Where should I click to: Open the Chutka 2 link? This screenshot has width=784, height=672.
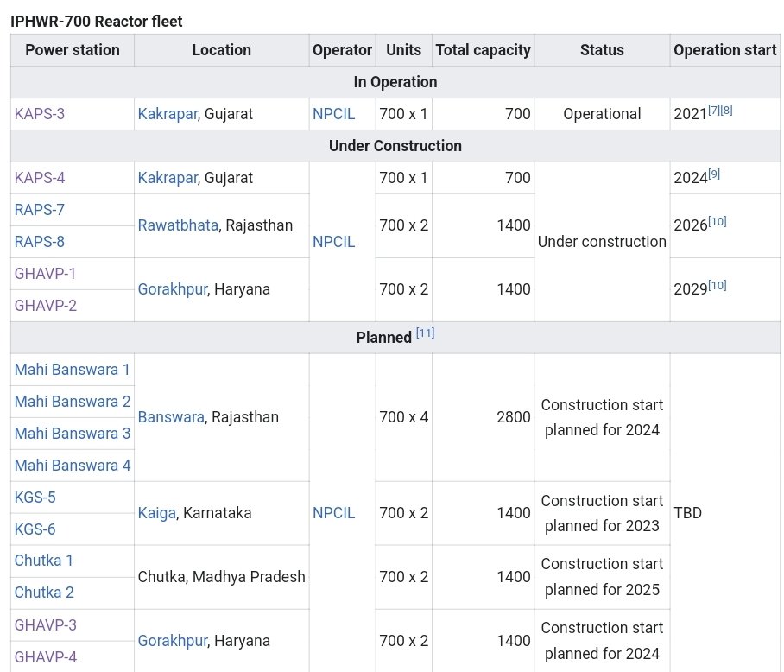click(44, 593)
